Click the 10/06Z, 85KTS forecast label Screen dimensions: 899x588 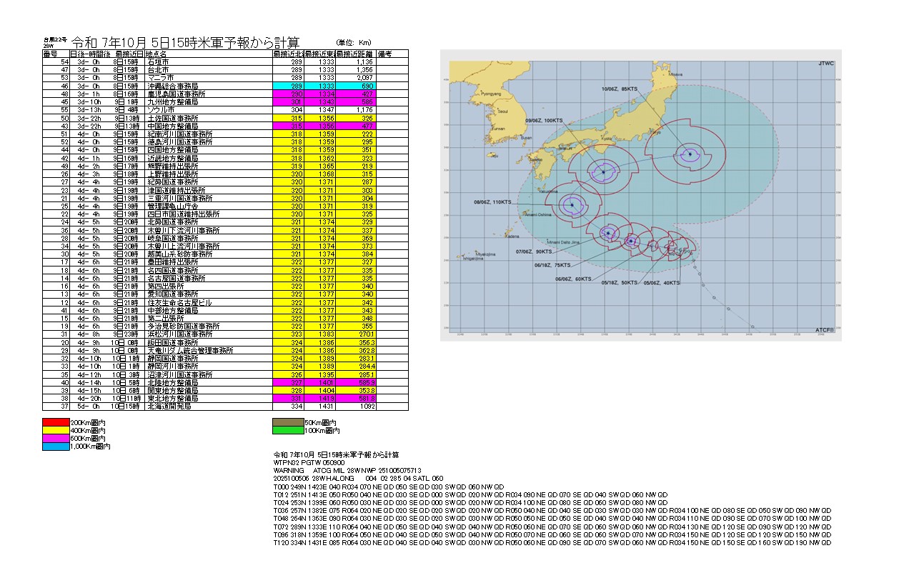(x=620, y=89)
